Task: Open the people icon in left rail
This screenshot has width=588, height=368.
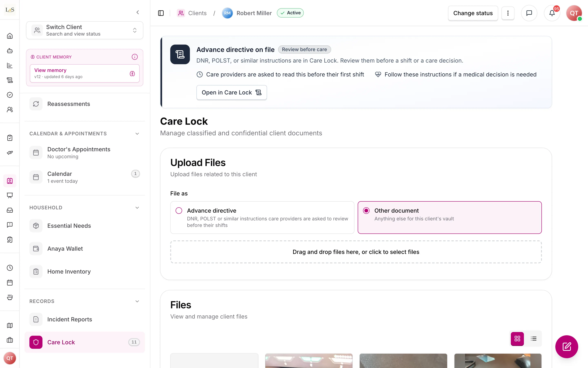Action: 10,110
